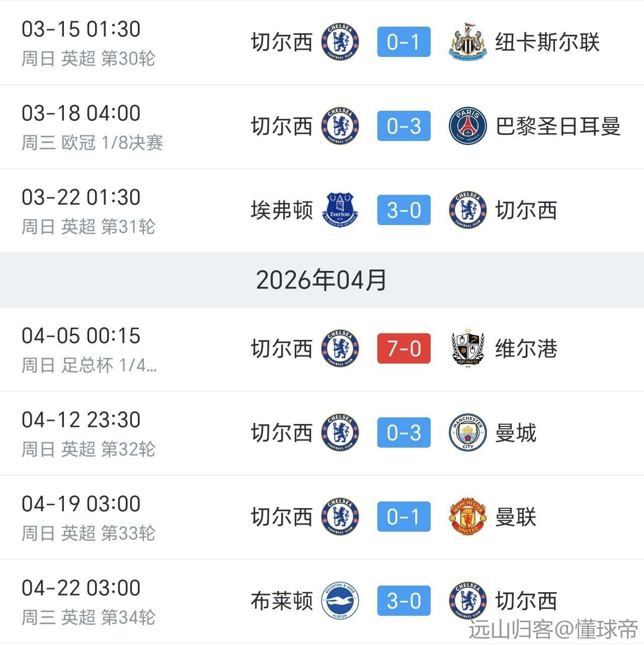
Task: Open the Everton club crest
Action: pos(340,210)
